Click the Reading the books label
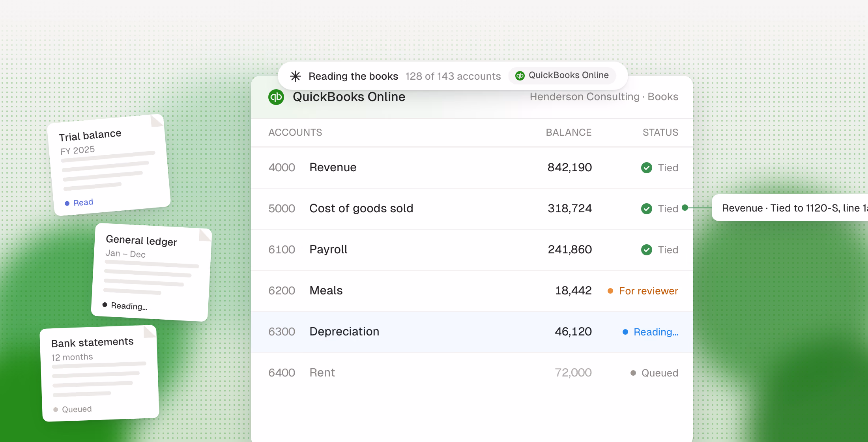Screen dimensions: 868x442 pyautogui.click(x=353, y=76)
